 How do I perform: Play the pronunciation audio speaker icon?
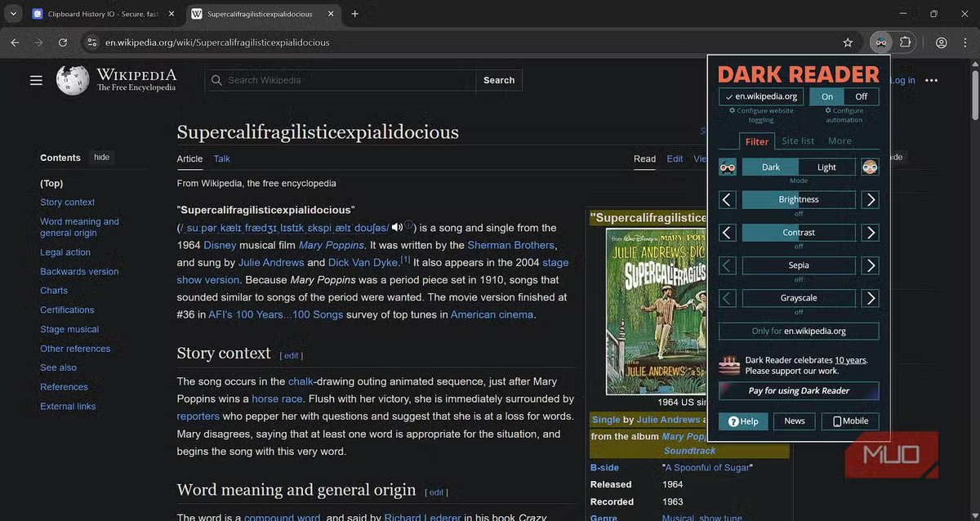pyautogui.click(x=398, y=227)
